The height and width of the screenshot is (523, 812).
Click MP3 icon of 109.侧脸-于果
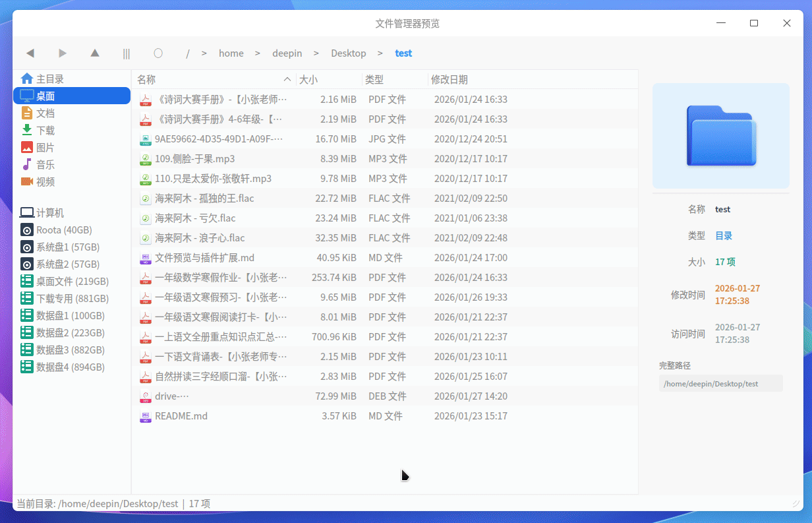(x=146, y=159)
